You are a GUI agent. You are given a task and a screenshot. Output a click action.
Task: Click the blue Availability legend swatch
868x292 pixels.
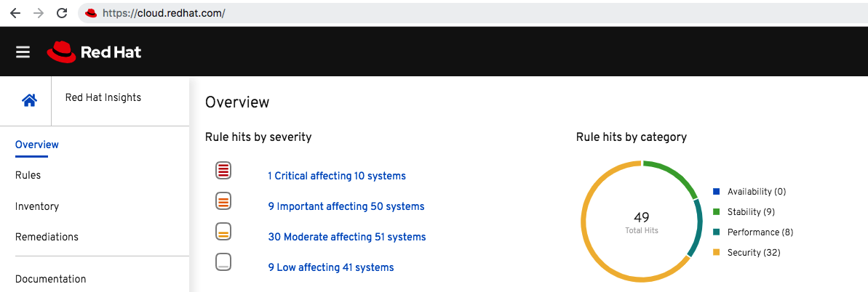[x=717, y=191]
